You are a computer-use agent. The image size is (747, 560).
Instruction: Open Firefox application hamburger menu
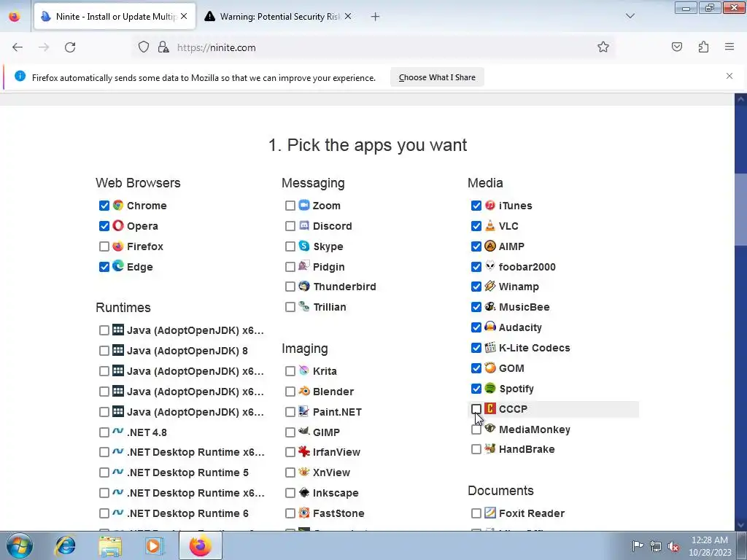[x=729, y=47]
